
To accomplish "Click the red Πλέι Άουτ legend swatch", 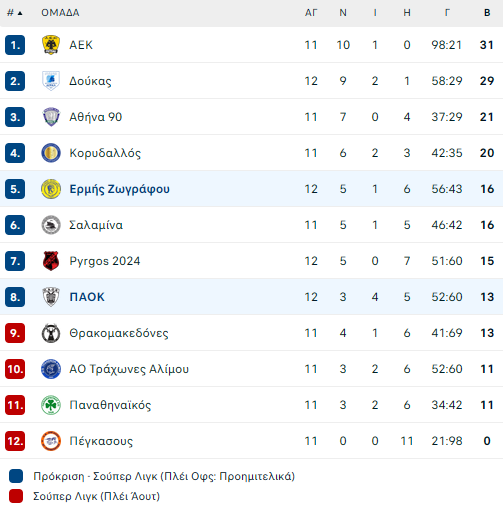I will point(16,496).
